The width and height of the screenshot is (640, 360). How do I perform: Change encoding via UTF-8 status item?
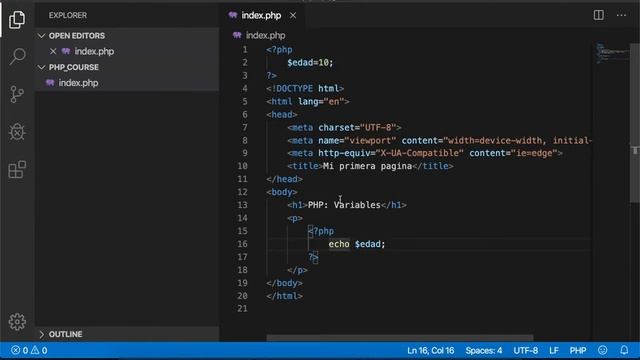[525, 350]
